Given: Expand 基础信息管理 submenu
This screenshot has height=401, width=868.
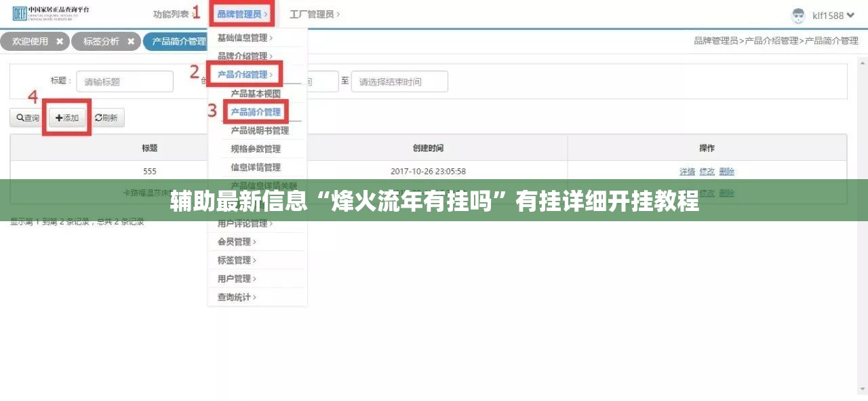Looking at the screenshot, I should tap(245, 38).
